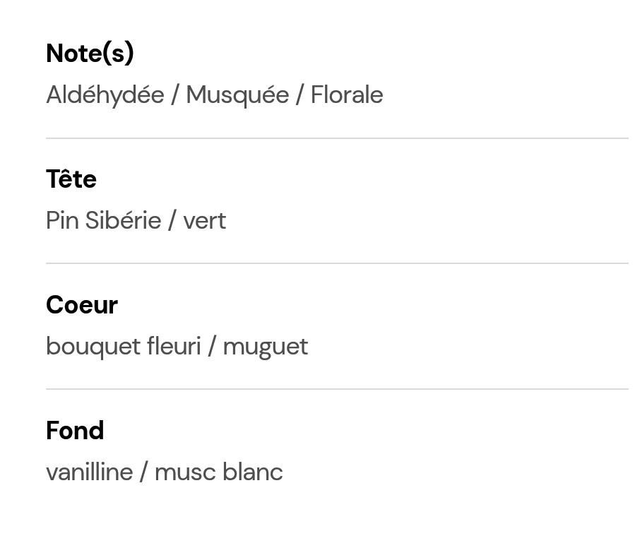Click the "Tête" section heading
This screenshot has width=640, height=533.
click(x=71, y=180)
